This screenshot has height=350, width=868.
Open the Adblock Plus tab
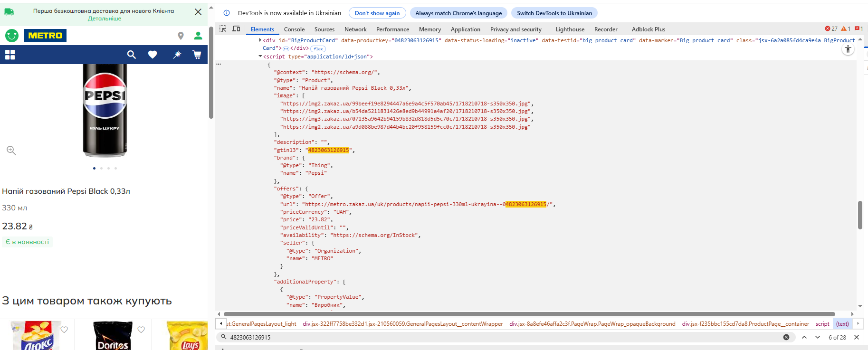(649, 29)
